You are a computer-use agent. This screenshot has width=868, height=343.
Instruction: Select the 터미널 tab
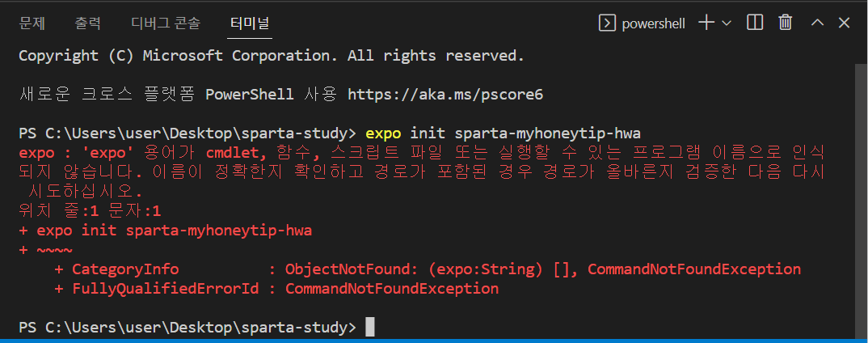click(x=250, y=23)
